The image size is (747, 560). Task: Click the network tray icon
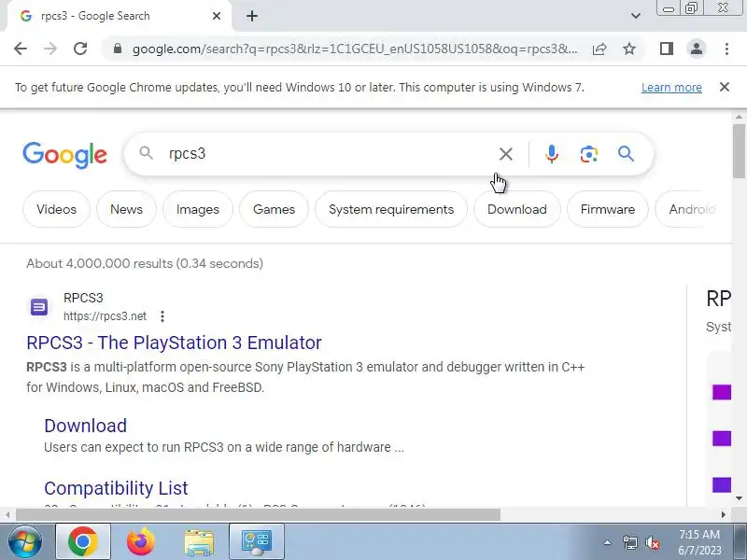click(x=629, y=542)
